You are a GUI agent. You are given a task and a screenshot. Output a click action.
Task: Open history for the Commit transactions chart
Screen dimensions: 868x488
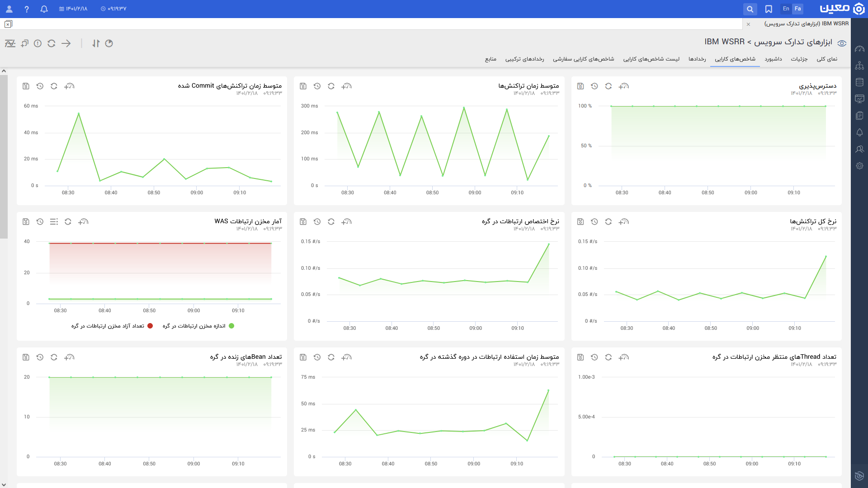(40, 86)
